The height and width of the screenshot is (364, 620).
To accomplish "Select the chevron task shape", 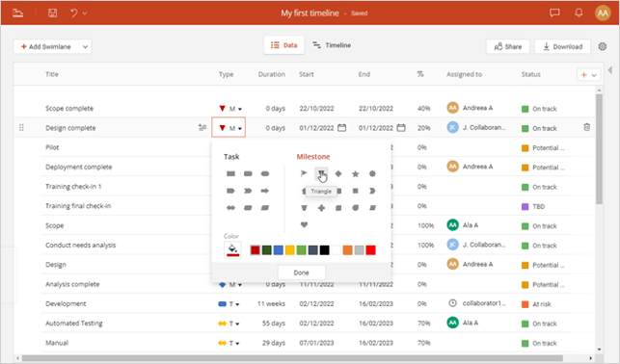I will (248, 191).
